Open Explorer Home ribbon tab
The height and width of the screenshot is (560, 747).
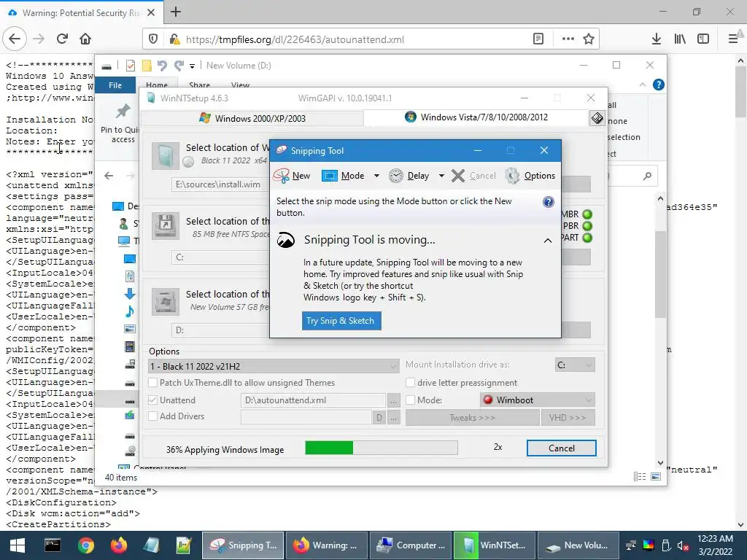(157, 85)
